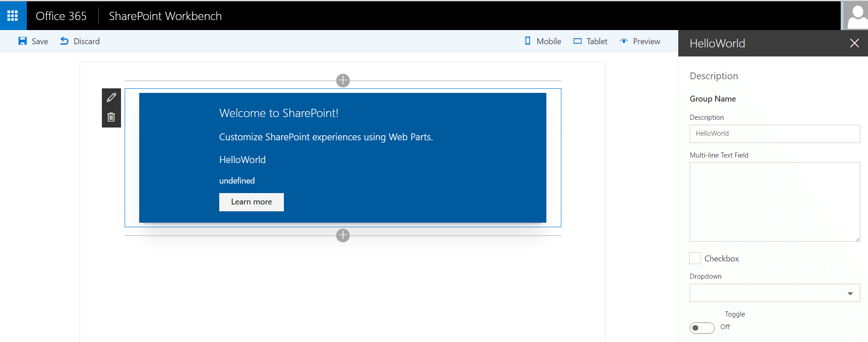This screenshot has height=342, width=868.
Task: Edit the web part with pencil icon
Action: click(x=111, y=97)
